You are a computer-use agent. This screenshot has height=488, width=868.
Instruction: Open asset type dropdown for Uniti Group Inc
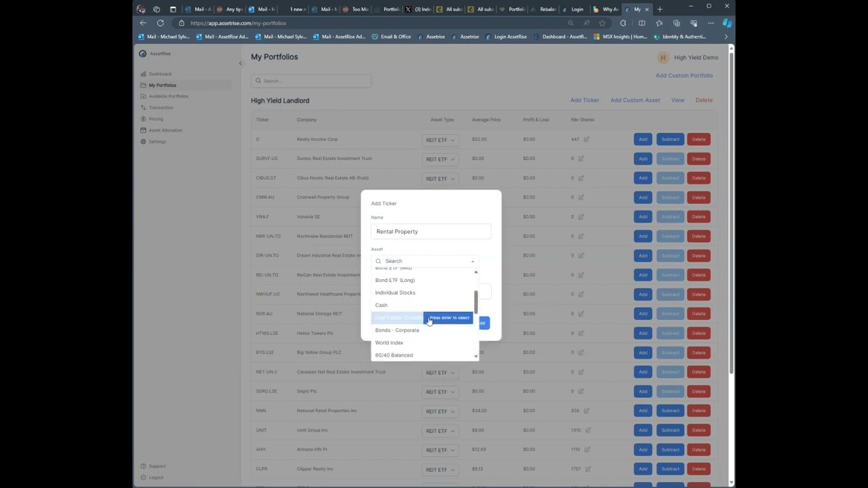coord(440,431)
